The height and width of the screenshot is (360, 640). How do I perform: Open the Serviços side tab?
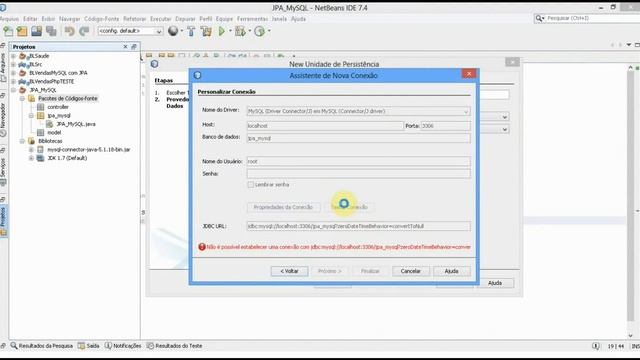click(3, 169)
